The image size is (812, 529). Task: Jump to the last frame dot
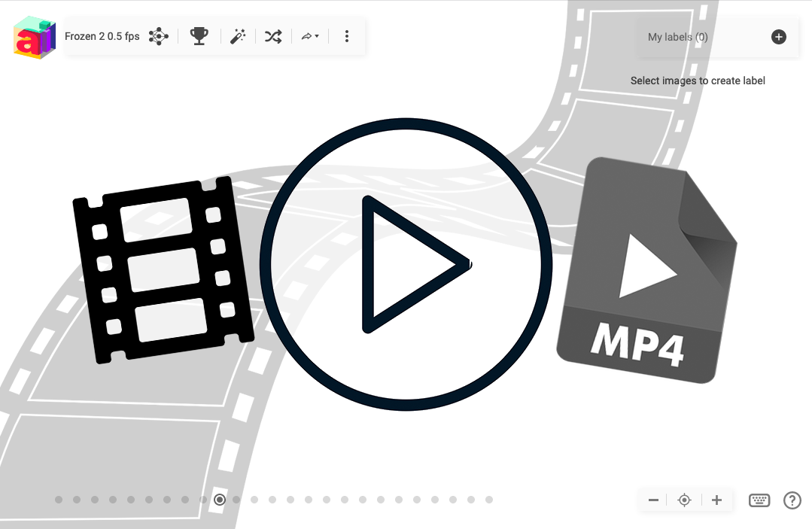(488, 500)
